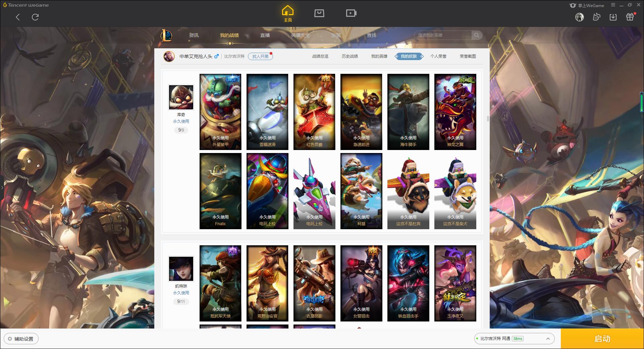
Task: Open the 这货不是杜宾 skin card
Action: coord(408,191)
